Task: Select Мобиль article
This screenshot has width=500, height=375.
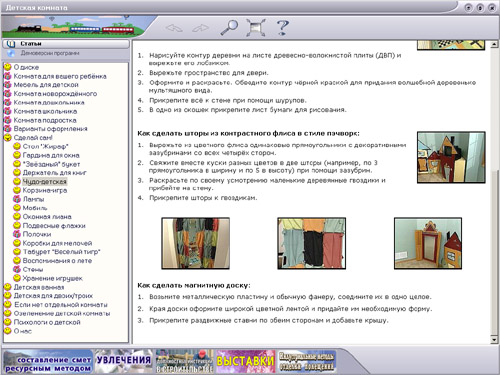Action: 35,208
